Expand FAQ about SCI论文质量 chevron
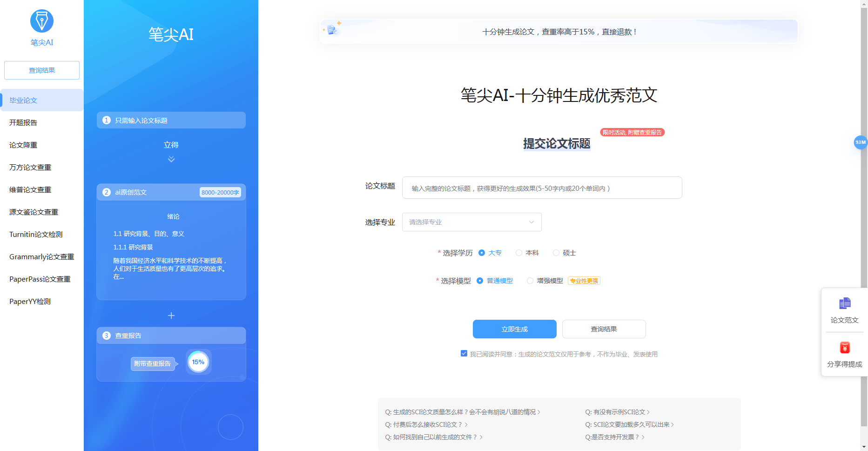868x451 pixels. (x=539, y=412)
